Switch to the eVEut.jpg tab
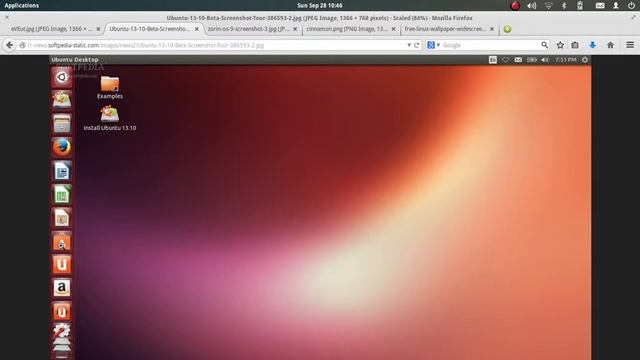640x360 pixels. point(51,29)
